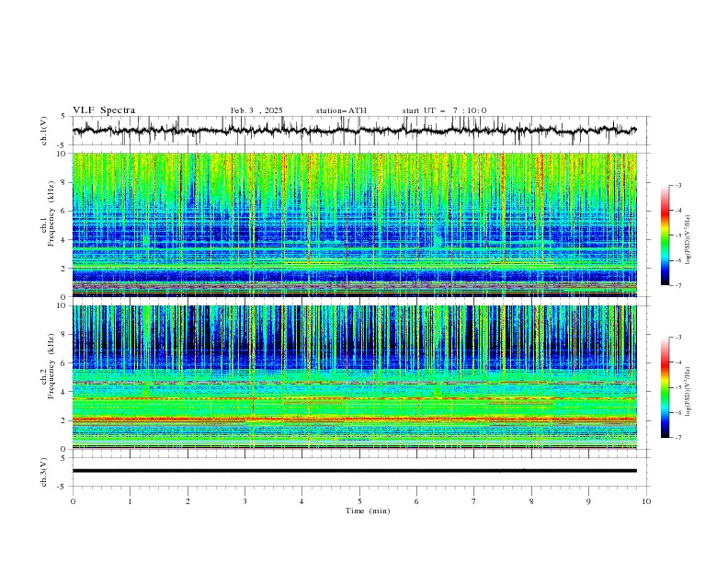The image size is (728, 563).
Task: Click the "10" kHz tick on ch.1 frequency axis
Action: point(62,154)
